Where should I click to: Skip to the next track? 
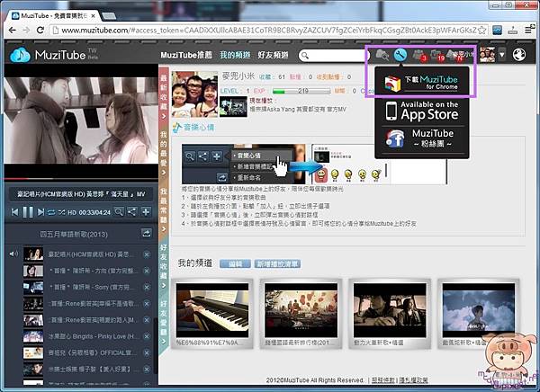[x=41, y=211]
